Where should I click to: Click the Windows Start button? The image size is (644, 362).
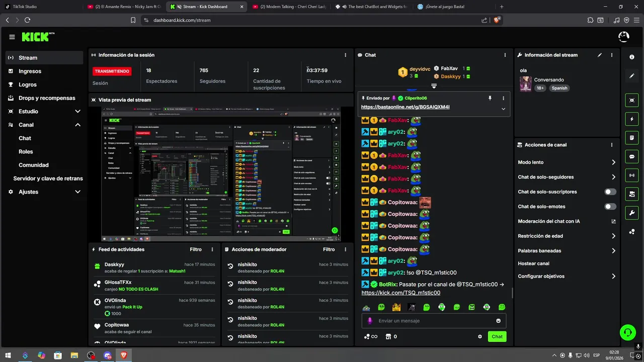click(x=9, y=355)
